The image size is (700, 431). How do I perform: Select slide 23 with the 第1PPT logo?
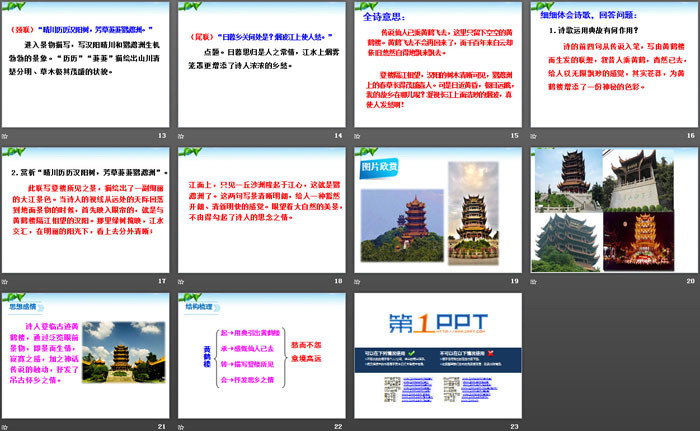click(x=438, y=357)
